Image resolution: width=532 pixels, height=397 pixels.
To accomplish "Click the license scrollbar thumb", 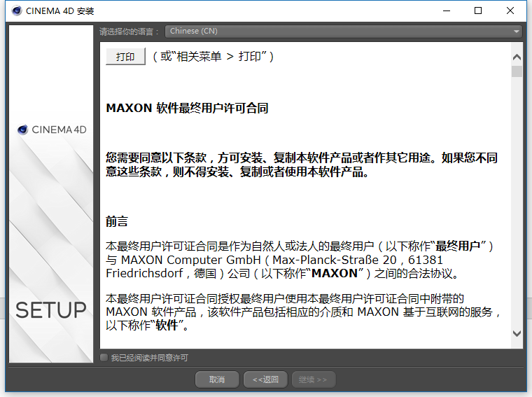I will click(x=517, y=71).
